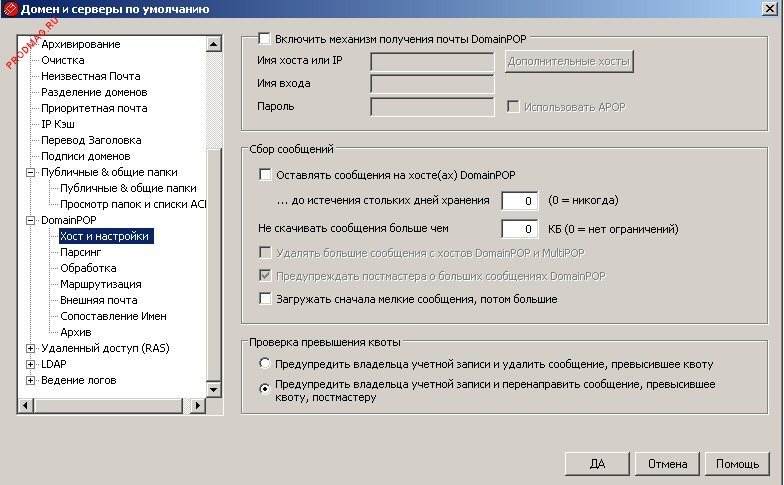The width and height of the screenshot is (784, 485).
Task: Select radio option to forward message to postmaster
Action: click(265, 389)
